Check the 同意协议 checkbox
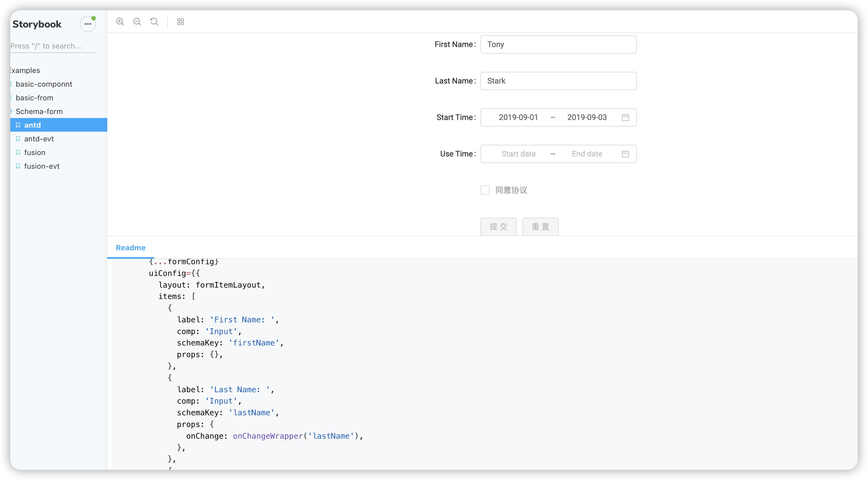The height and width of the screenshot is (480, 868). coord(485,190)
